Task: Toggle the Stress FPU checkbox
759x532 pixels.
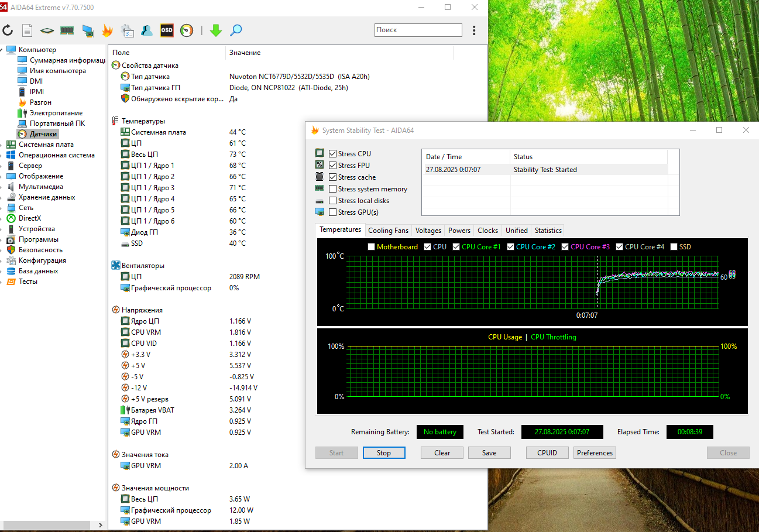Action: pyautogui.click(x=333, y=166)
